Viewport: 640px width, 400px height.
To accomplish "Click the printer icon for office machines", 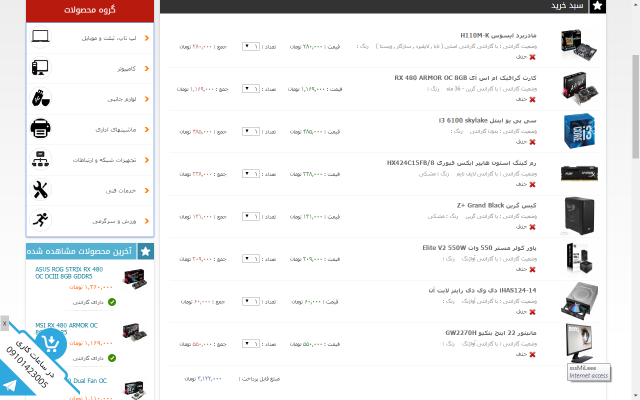I will tap(40, 129).
